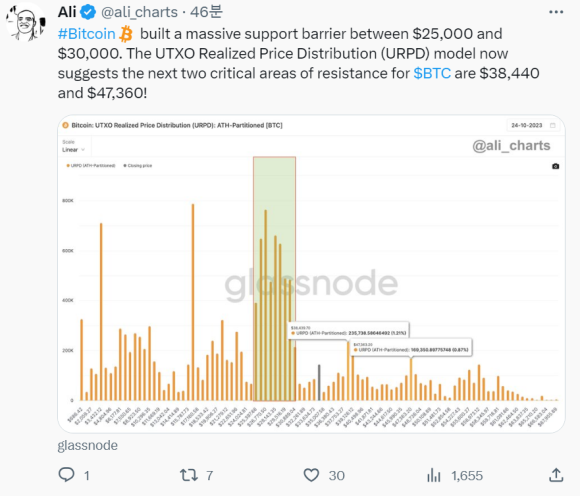Expand the Linear scale dropdown
Screen dimensions: 580x496
[74, 149]
